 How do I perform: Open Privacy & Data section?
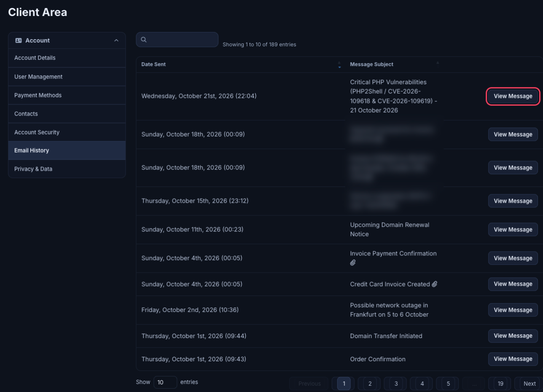click(67, 169)
